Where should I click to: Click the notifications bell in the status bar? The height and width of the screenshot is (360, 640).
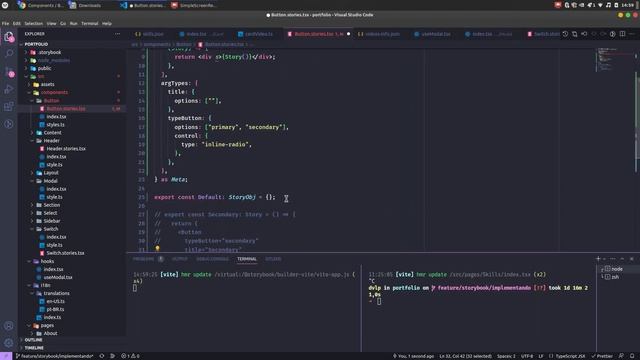point(632,356)
